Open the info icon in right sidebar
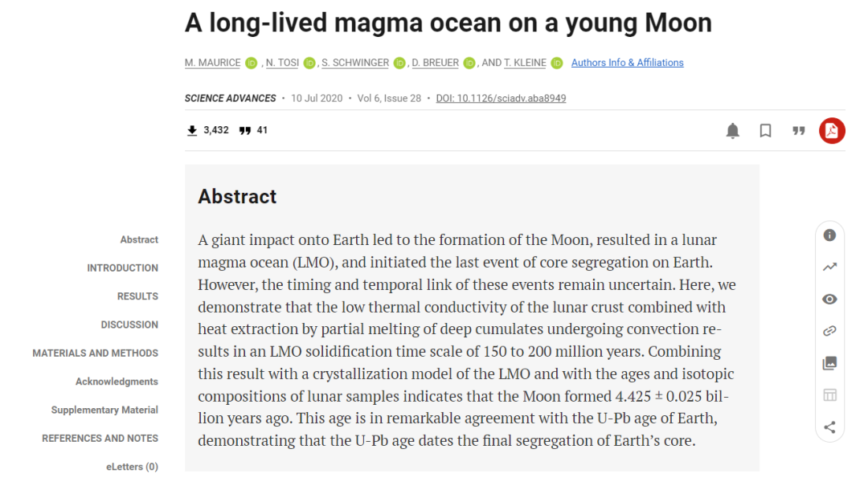868x486 pixels. (829, 235)
